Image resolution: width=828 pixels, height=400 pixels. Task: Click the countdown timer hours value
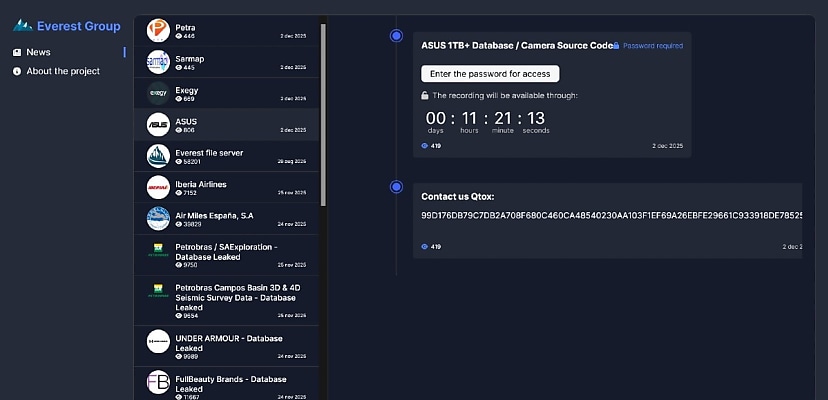click(469, 118)
